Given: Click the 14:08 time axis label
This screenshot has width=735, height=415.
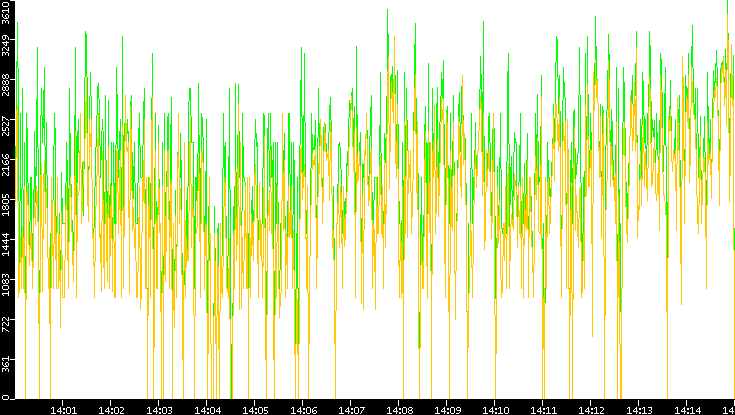Looking at the screenshot, I should [x=399, y=410].
